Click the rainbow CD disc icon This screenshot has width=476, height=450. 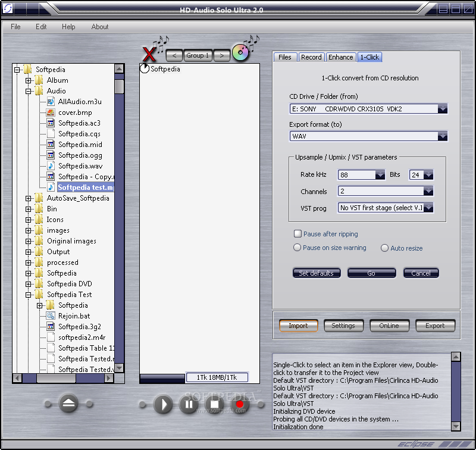240,52
